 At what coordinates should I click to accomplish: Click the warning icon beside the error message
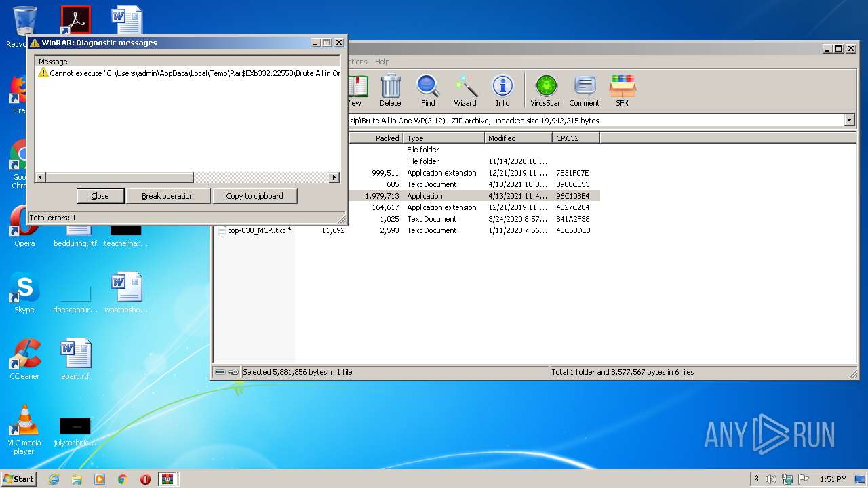pos(43,73)
